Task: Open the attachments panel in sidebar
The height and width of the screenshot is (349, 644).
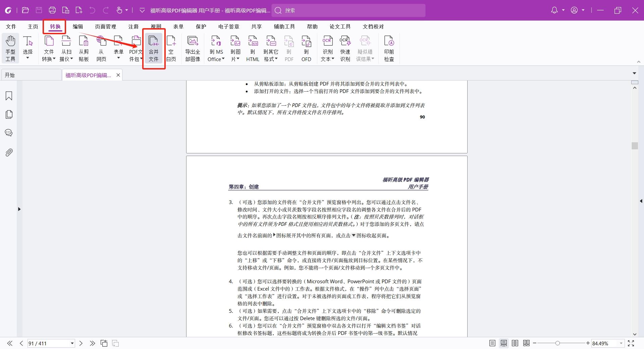Action: point(9,152)
